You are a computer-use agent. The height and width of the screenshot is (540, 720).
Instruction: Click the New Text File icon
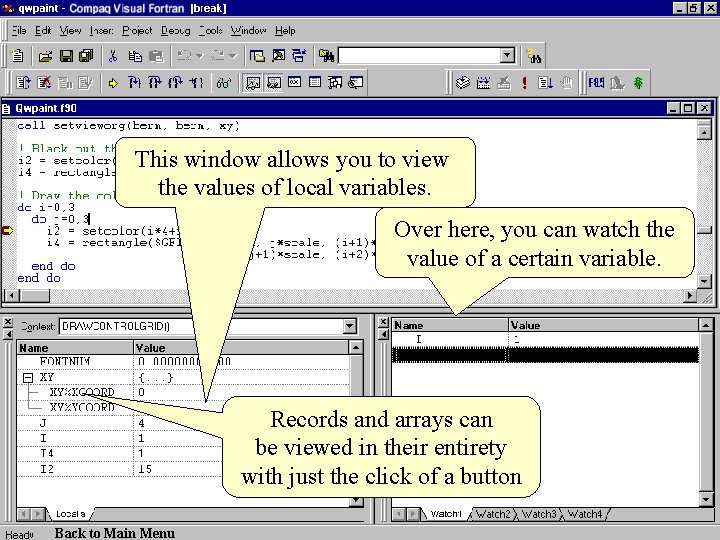pyautogui.click(x=17, y=56)
